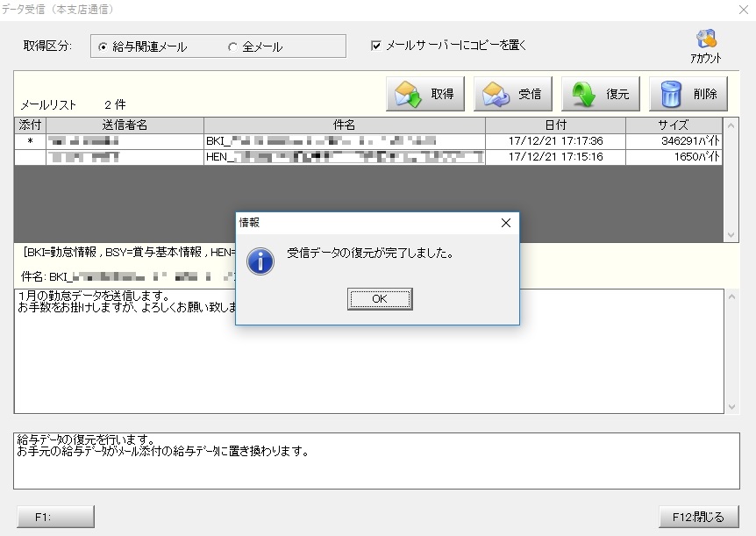Click the 346291バイト size cell
This screenshot has height=536, width=756.
[674, 141]
